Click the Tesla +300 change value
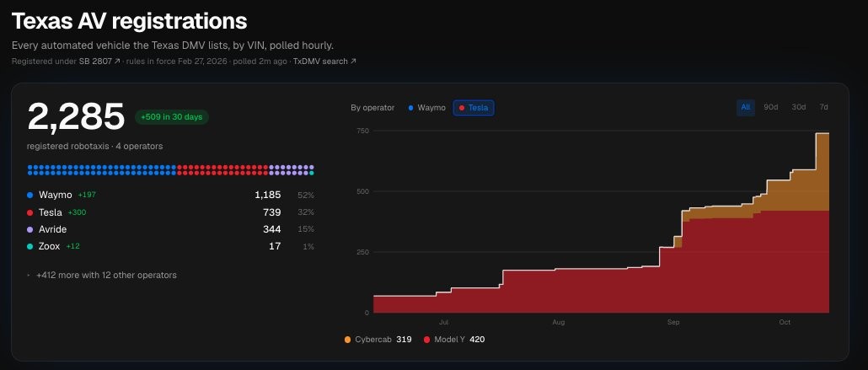 point(77,212)
